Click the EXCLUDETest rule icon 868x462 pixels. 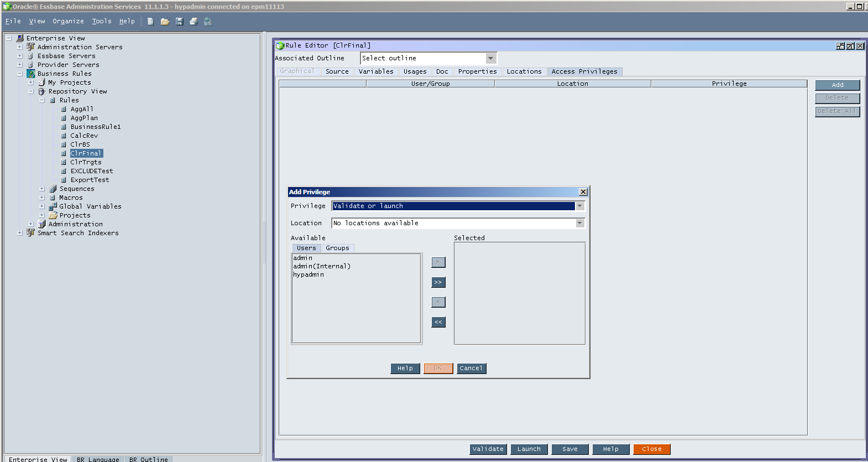pyautogui.click(x=64, y=171)
